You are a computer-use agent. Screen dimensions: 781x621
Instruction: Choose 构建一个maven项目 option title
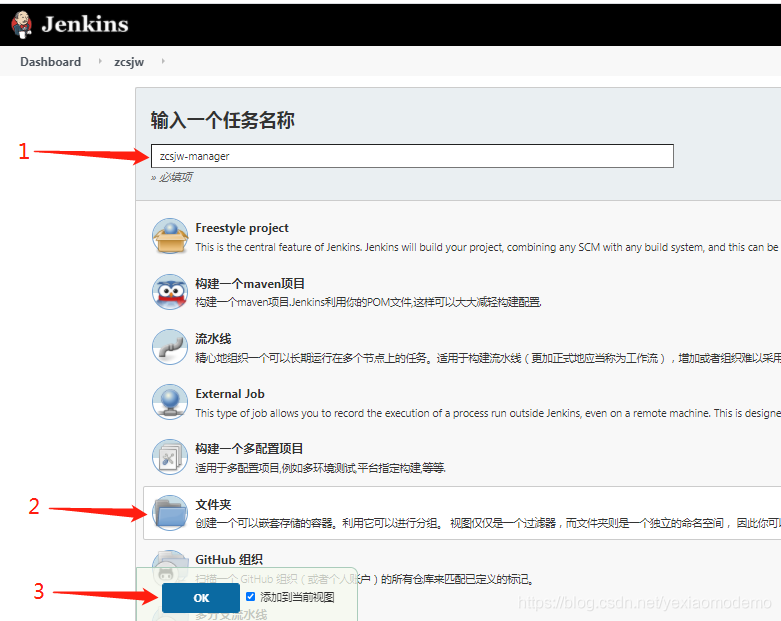[x=250, y=283]
